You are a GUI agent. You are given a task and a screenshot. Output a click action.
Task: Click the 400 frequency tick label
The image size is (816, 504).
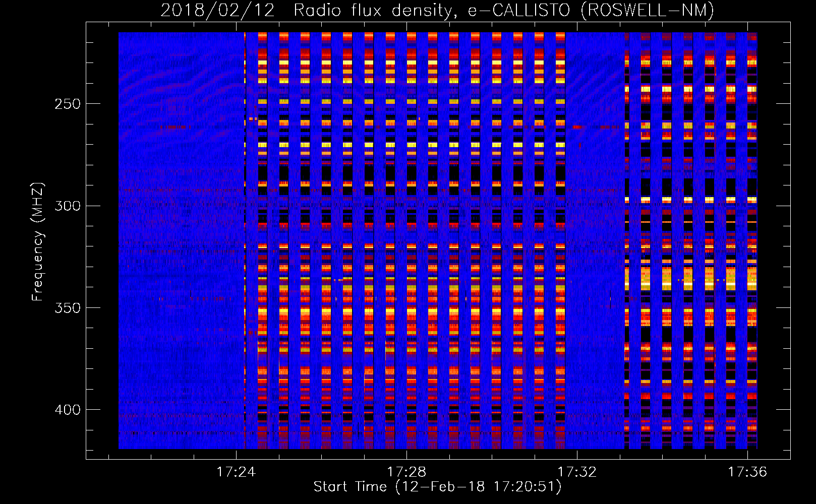pyautogui.click(x=67, y=410)
